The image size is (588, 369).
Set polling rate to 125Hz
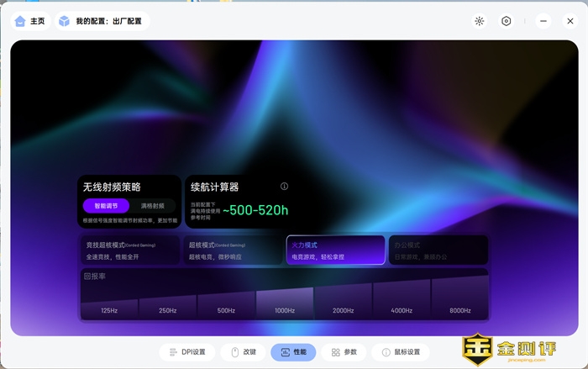click(109, 309)
